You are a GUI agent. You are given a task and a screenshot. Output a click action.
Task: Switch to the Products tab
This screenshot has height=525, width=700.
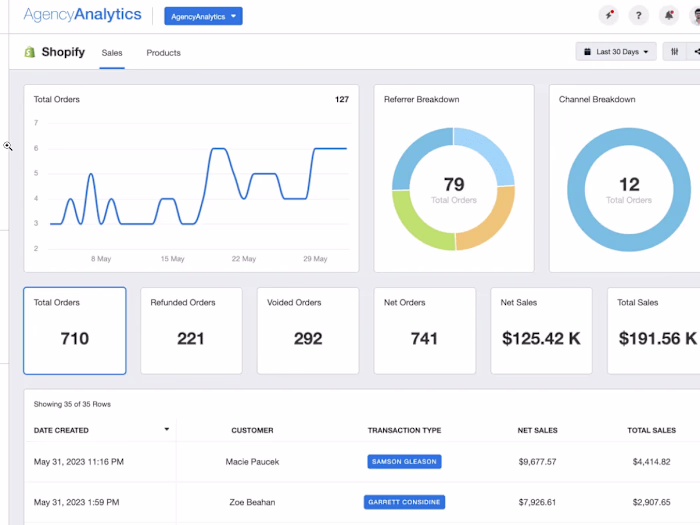[x=163, y=53]
